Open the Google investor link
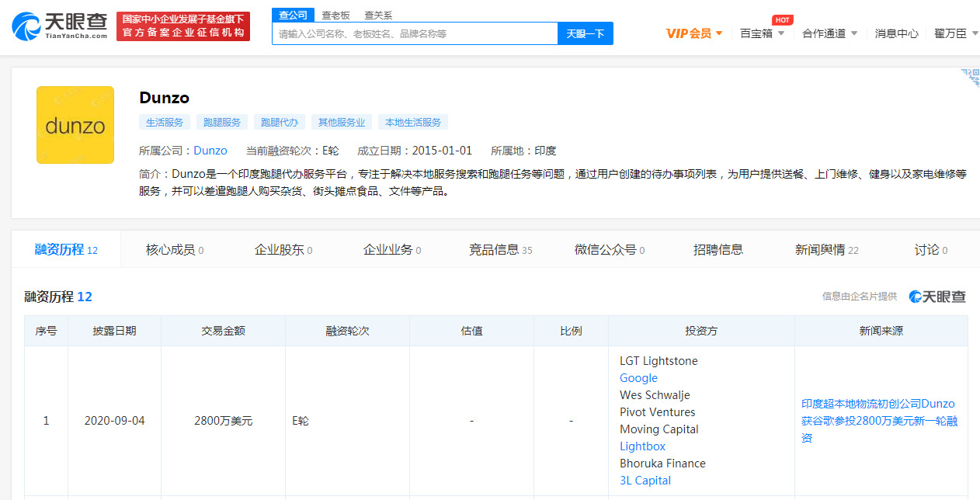The height and width of the screenshot is (500, 980). (638, 378)
